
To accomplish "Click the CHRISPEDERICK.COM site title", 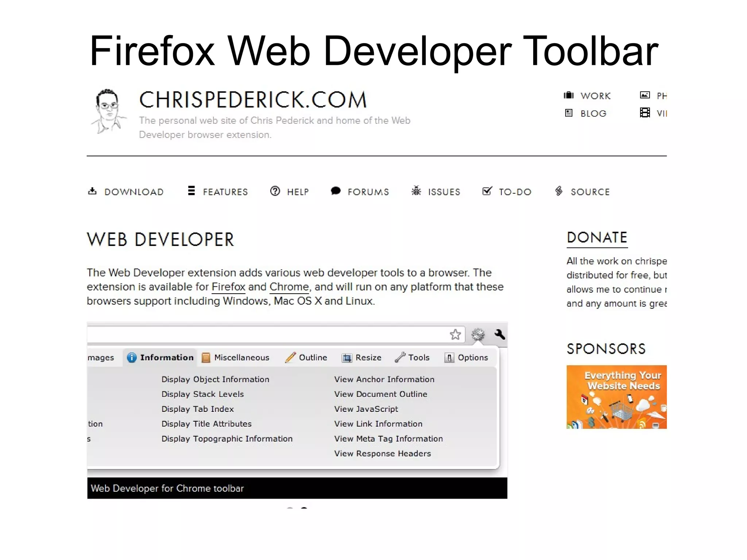I will pyautogui.click(x=253, y=100).
